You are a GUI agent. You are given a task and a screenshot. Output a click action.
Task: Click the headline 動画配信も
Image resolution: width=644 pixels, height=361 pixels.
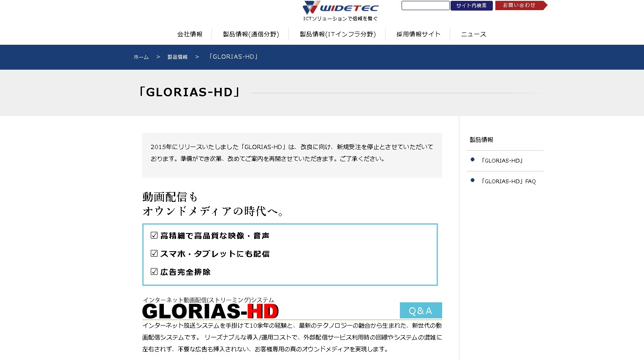pos(170,197)
